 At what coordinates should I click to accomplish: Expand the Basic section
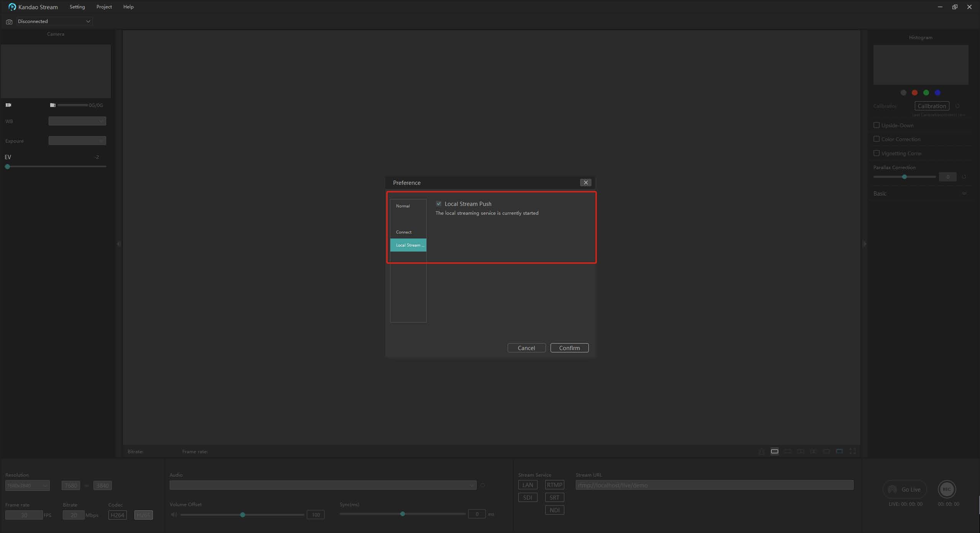coord(964,194)
